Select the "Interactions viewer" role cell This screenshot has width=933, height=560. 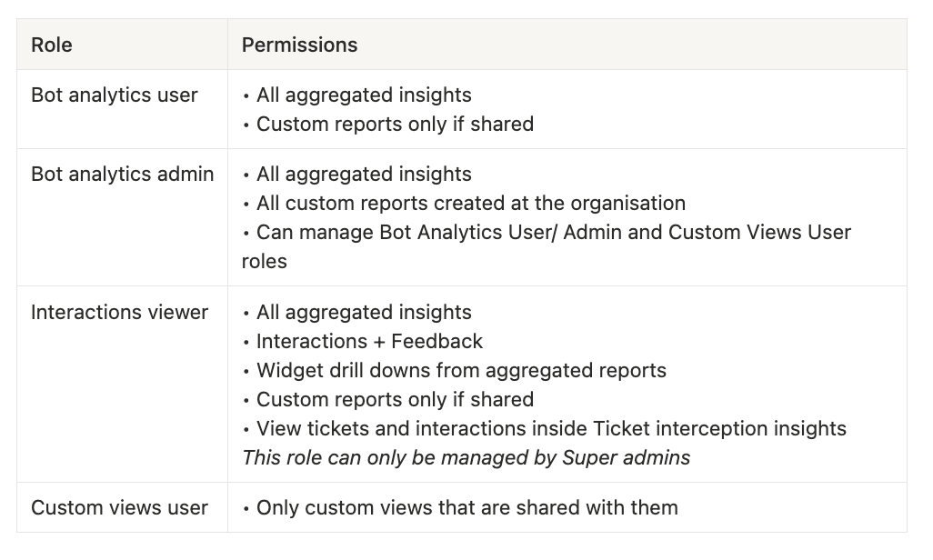120,313
